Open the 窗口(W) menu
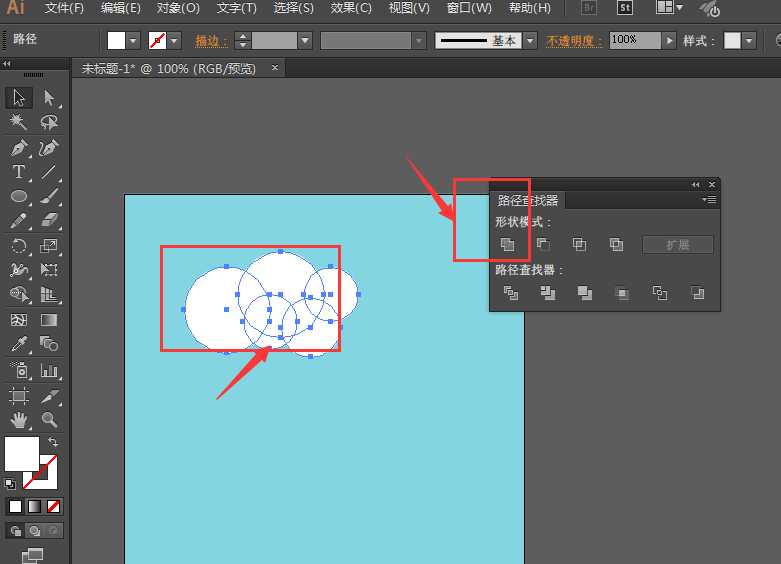This screenshot has width=781, height=564. 469,8
